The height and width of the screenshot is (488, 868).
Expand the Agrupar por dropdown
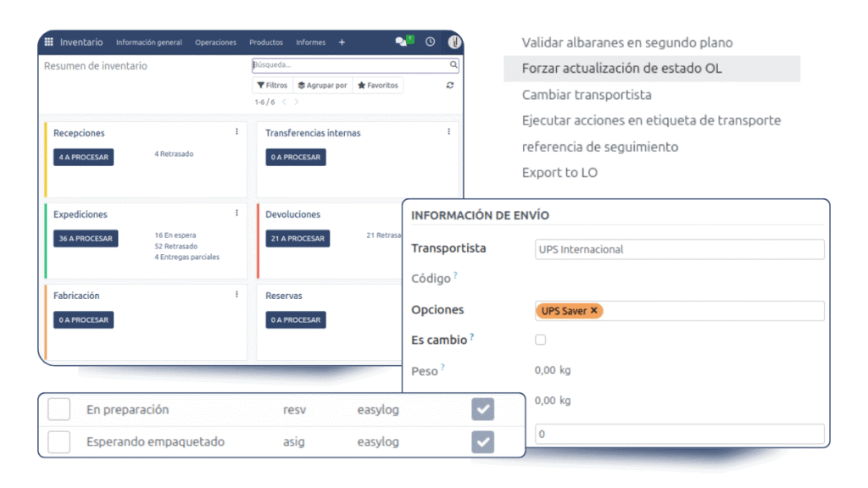click(x=322, y=86)
